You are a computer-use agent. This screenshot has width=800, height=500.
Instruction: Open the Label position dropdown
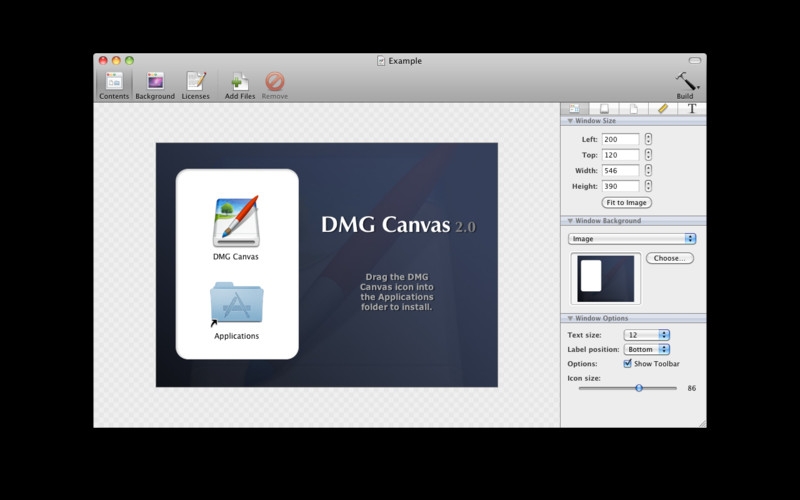pos(646,349)
